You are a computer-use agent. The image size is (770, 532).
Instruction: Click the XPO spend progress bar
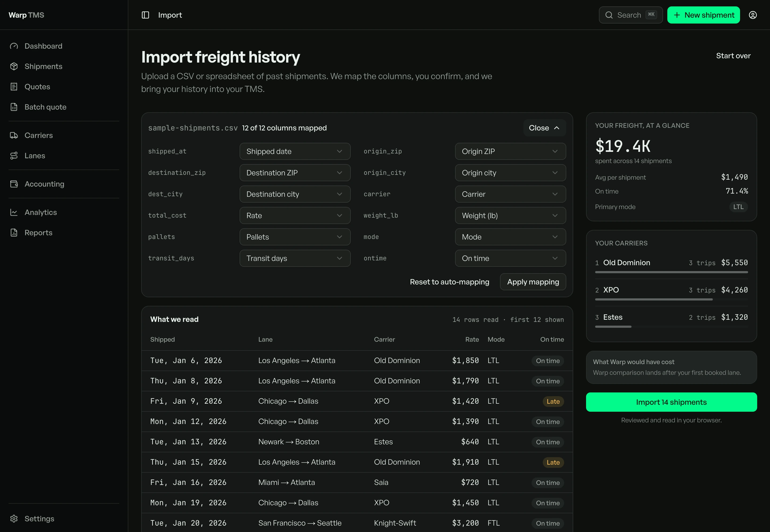pos(671,300)
